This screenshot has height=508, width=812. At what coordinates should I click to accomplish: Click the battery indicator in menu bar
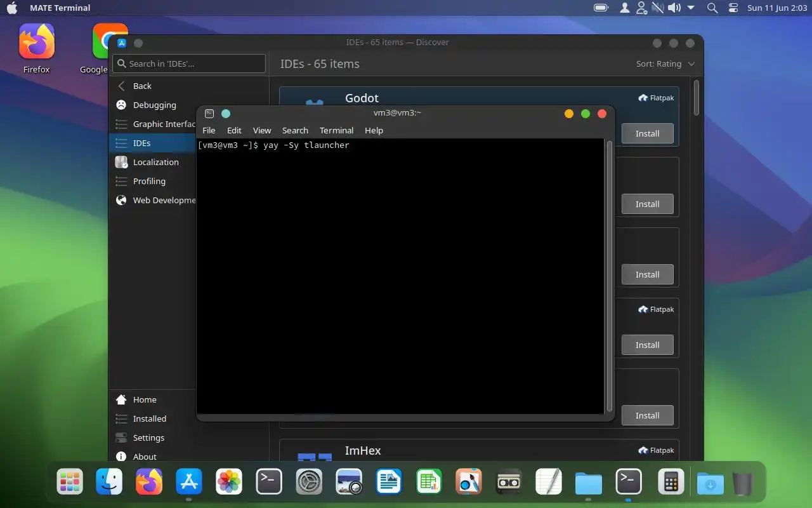pos(601,8)
